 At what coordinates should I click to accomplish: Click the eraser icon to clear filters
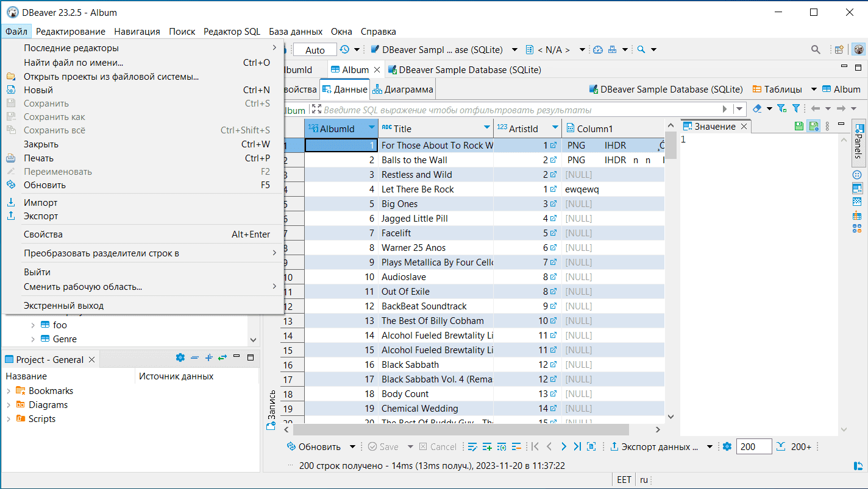coord(757,108)
